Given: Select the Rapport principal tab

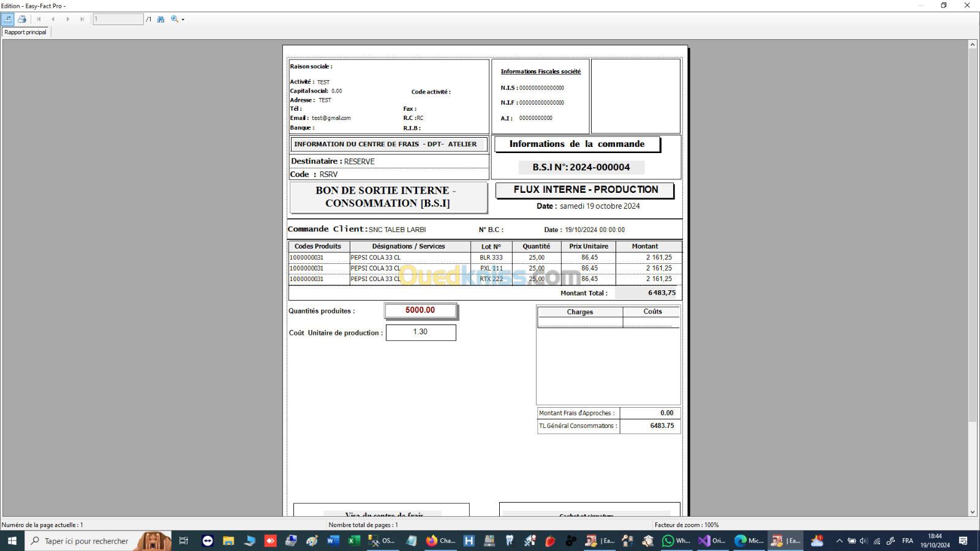Looking at the screenshot, I should [x=26, y=32].
